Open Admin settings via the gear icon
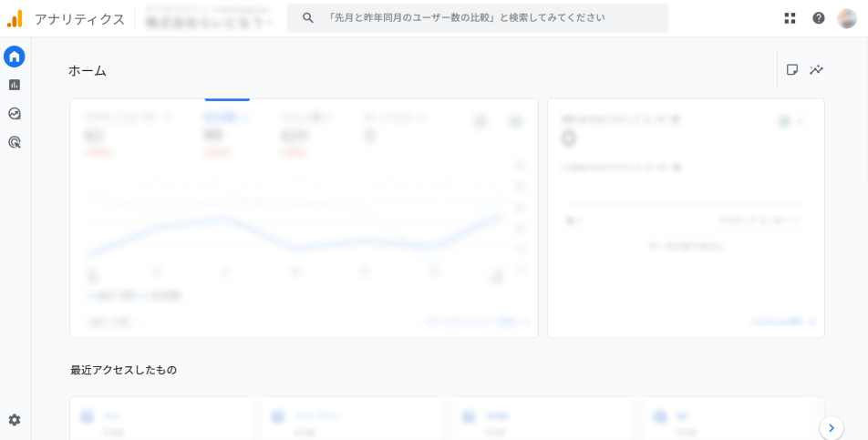The height and width of the screenshot is (440, 868). [14, 420]
